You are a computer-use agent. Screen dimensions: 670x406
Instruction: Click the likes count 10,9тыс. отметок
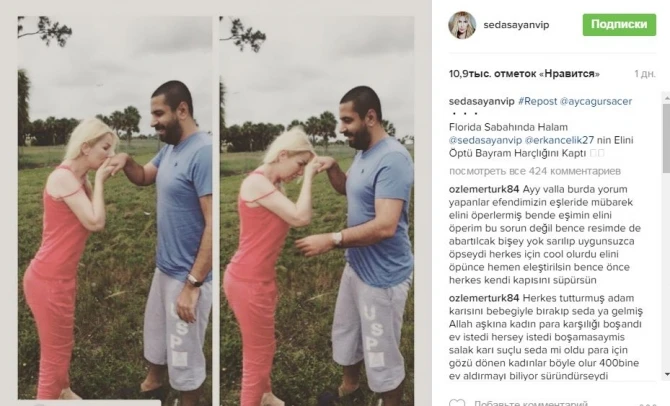click(x=524, y=74)
